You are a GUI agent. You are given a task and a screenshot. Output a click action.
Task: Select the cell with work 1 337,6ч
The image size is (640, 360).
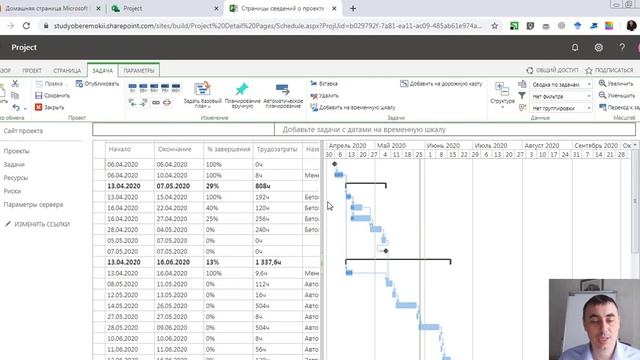278,262
